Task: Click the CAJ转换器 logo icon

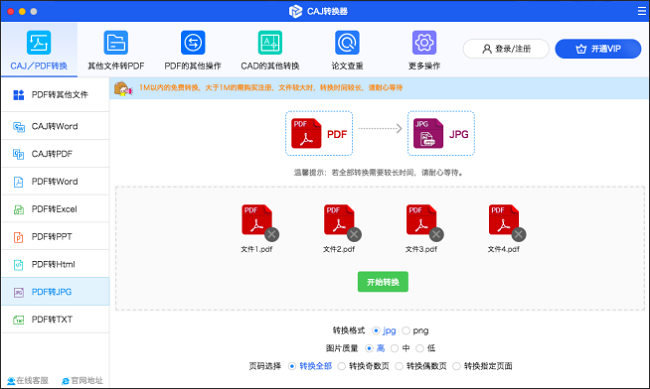Action: (295, 11)
